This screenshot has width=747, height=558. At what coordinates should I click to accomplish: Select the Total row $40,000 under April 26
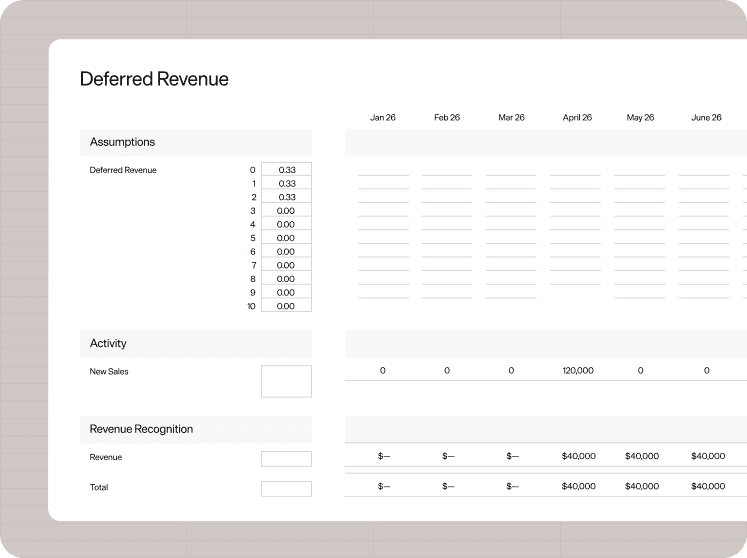578,486
